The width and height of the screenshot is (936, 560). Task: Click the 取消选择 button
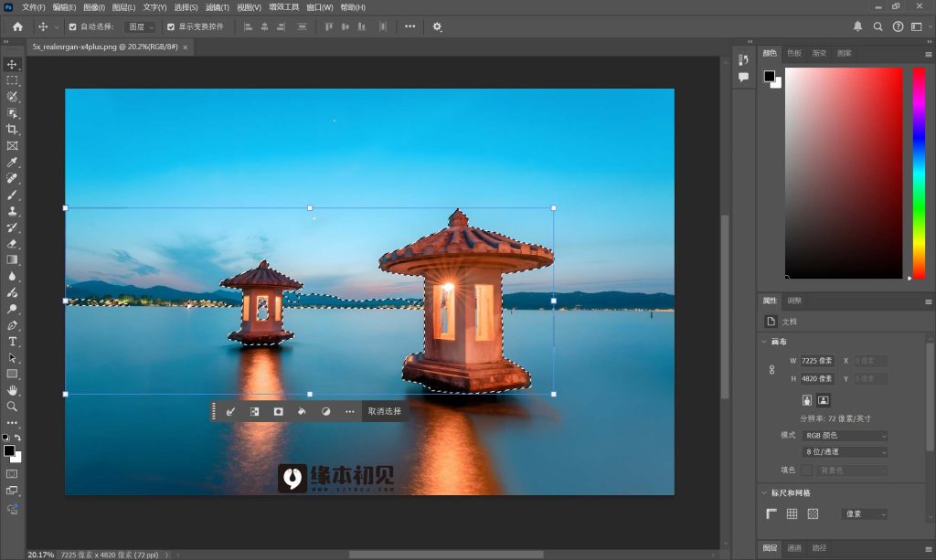[384, 411]
